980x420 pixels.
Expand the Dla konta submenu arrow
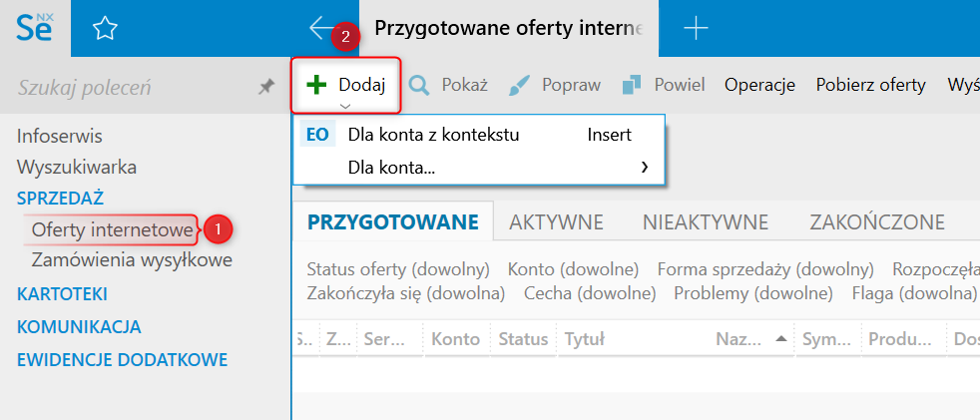pos(645,168)
